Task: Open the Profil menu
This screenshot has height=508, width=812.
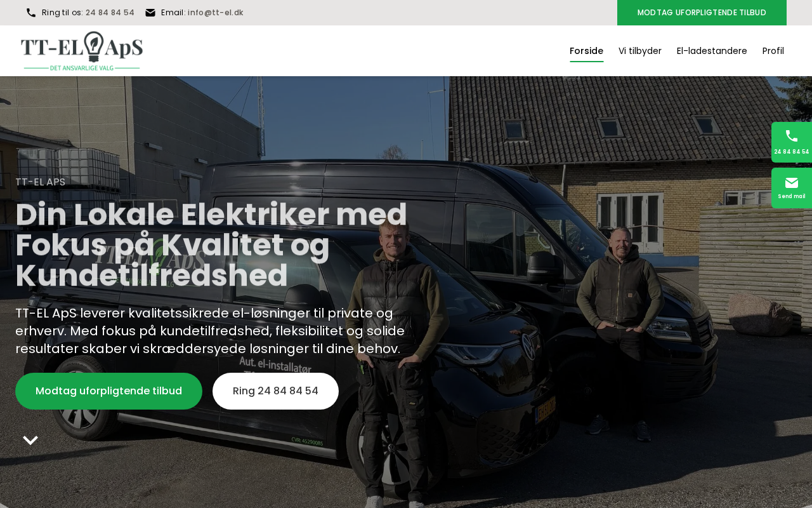Action: pos(773,51)
